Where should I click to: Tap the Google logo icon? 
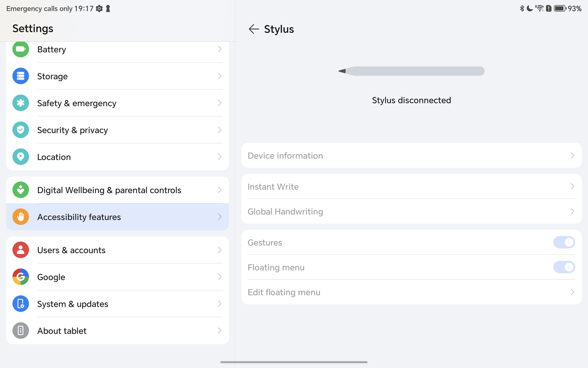tap(21, 277)
